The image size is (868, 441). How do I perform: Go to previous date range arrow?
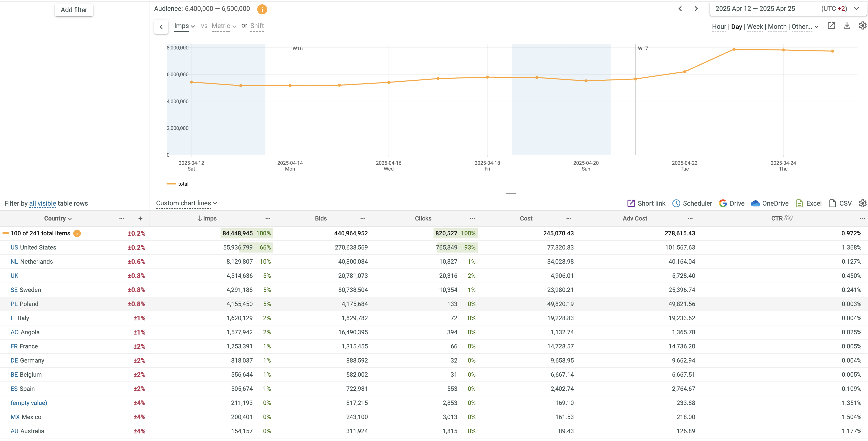pyautogui.click(x=680, y=9)
